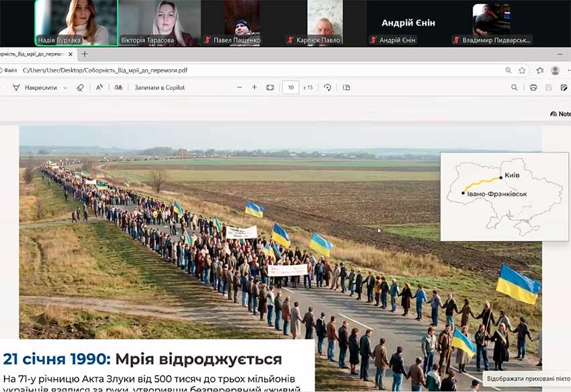The image size is (571, 392).
Task: Click the fit to page icon
Action: pos(270,87)
